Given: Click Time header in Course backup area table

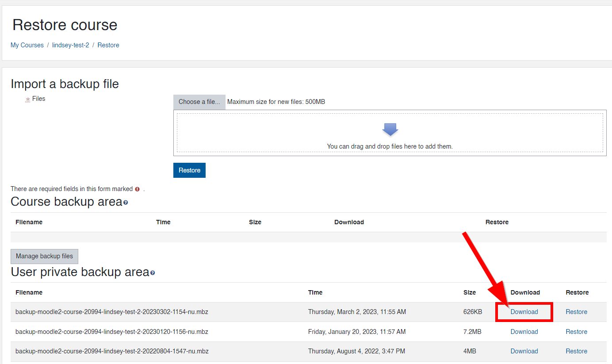Looking at the screenshot, I should coord(163,222).
